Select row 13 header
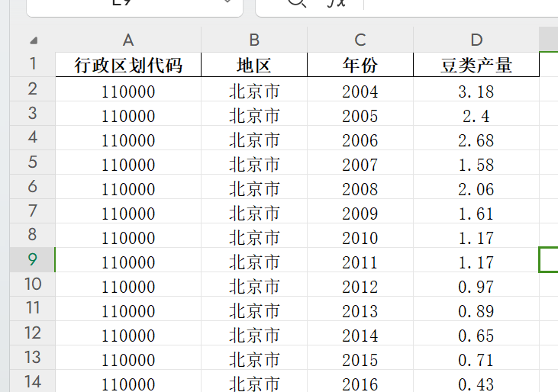 pos(32,358)
